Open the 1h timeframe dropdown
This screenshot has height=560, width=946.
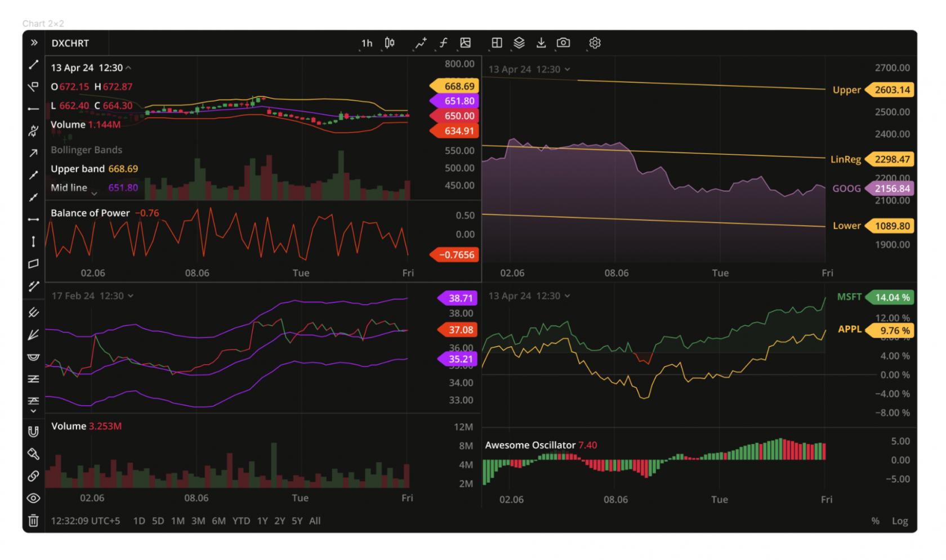point(367,43)
